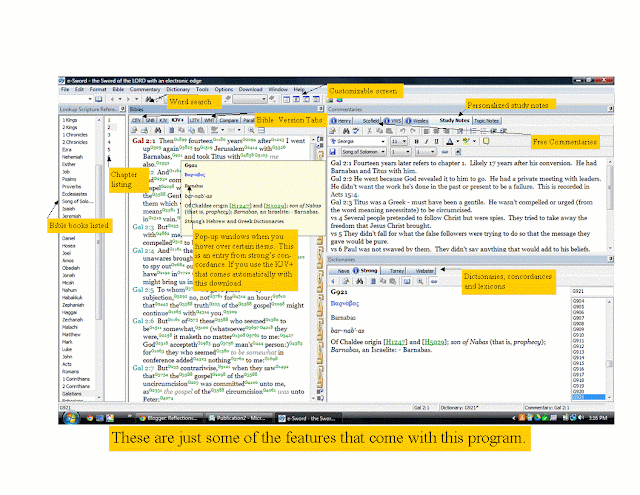Click the back navigation arrow in main toolbar
The width and height of the screenshot is (640, 495).
click(112, 99)
